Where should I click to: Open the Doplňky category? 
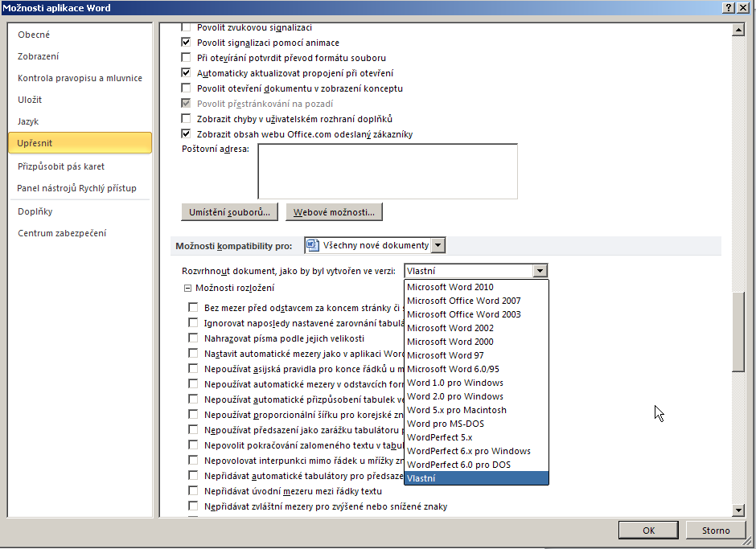(x=80, y=211)
